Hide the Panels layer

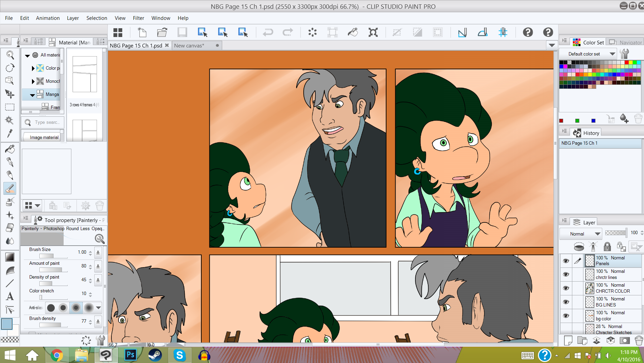point(566,261)
